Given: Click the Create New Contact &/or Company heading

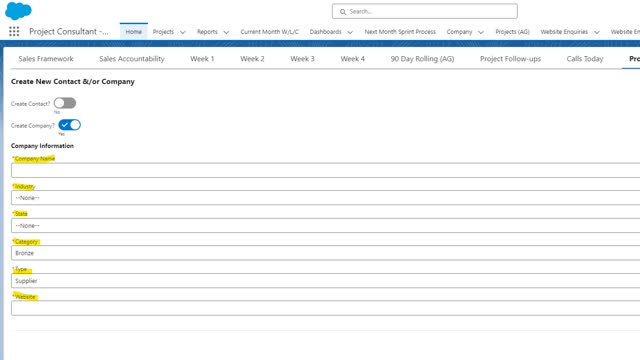Looking at the screenshot, I should pyautogui.click(x=73, y=82).
